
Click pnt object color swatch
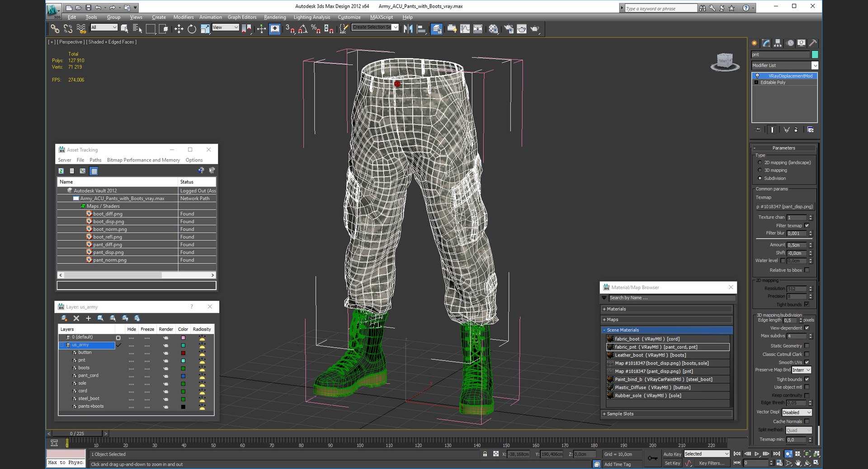815,55
